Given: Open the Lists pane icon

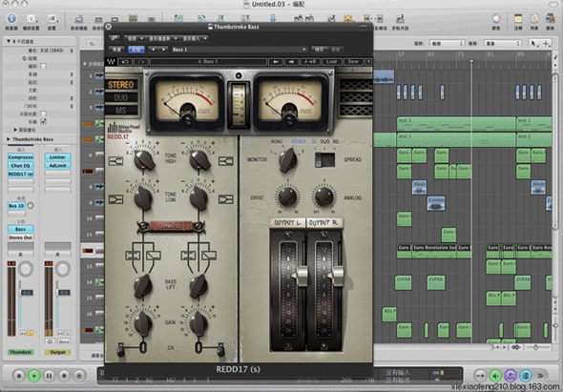Looking at the screenshot, I should point(534,19).
